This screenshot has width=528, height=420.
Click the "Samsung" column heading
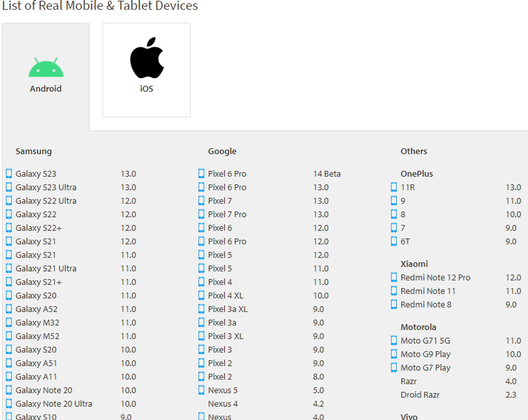point(34,151)
